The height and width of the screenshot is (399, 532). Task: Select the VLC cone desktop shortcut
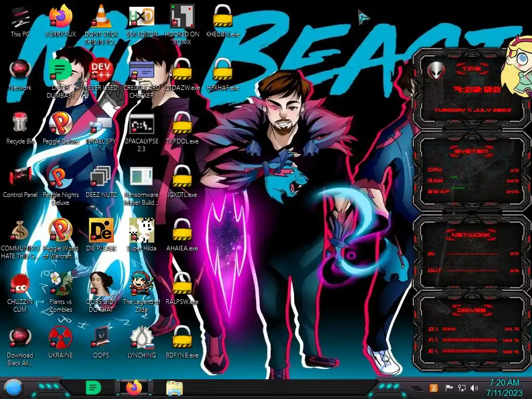[x=101, y=24]
